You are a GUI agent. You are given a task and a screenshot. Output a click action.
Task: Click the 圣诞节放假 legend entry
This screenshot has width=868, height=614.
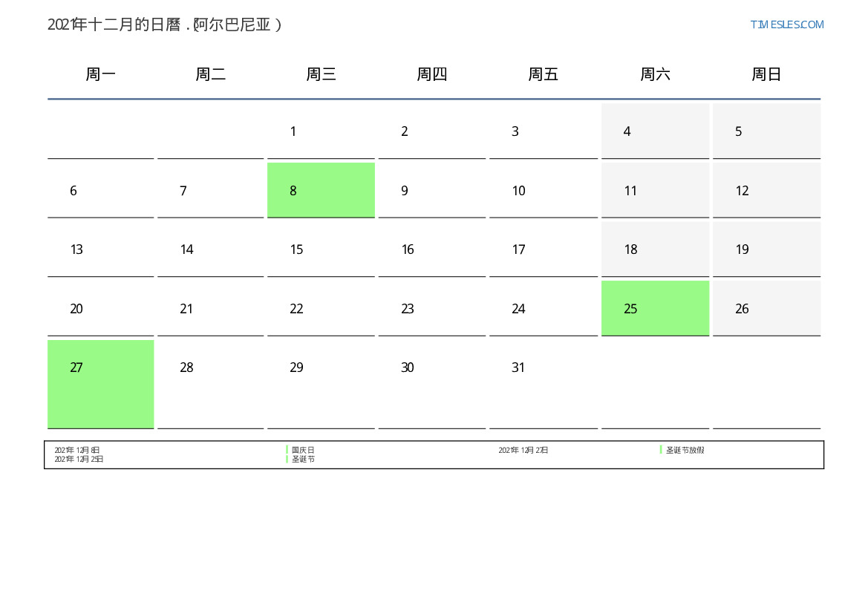(685, 450)
